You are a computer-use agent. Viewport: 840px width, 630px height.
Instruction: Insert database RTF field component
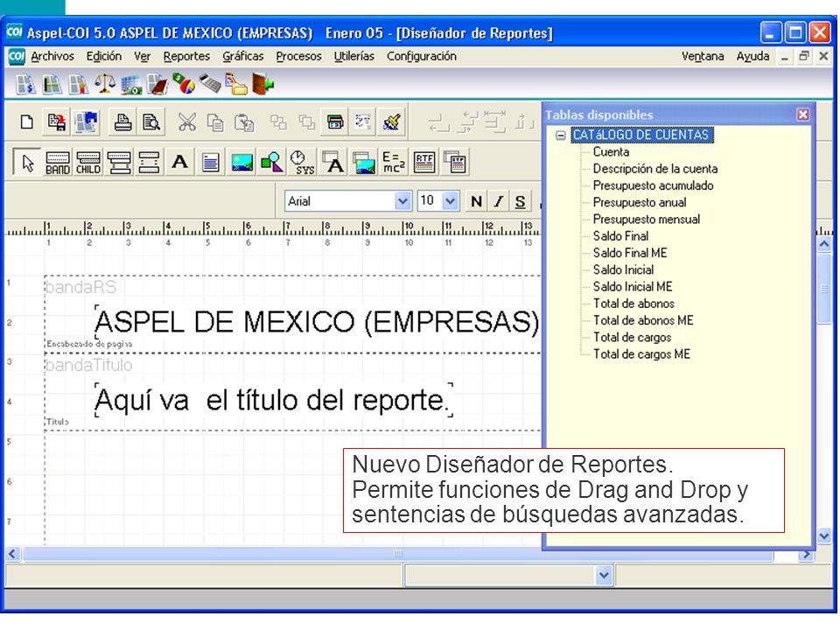click(455, 163)
